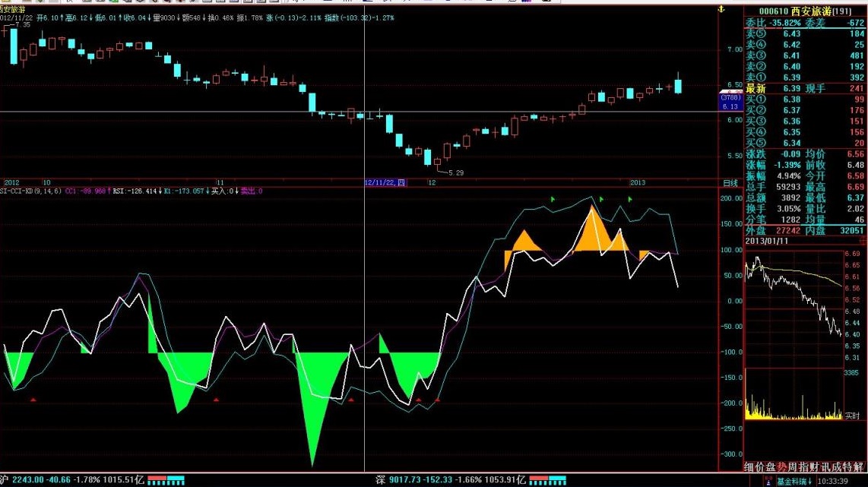Click the 7.35 high price annotation
This screenshot has height=487, width=868.
(x=23, y=25)
